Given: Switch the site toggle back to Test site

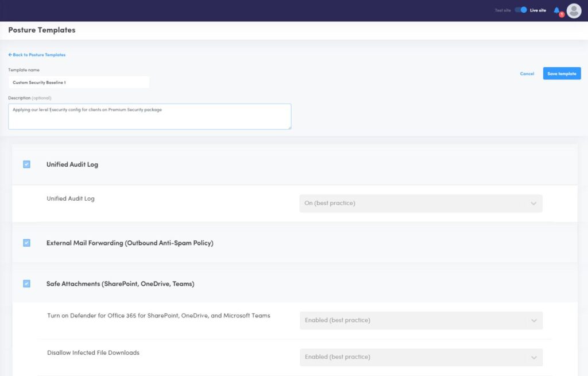Looking at the screenshot, I should pyautogui.click(x=521, y=10).
